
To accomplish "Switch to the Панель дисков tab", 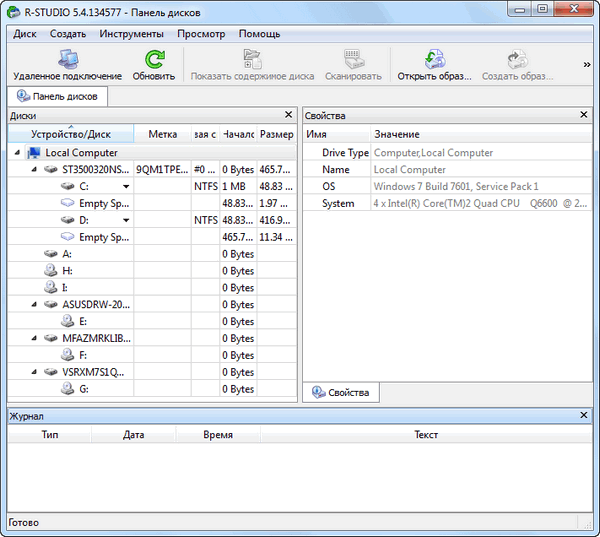I will (56, 97).
